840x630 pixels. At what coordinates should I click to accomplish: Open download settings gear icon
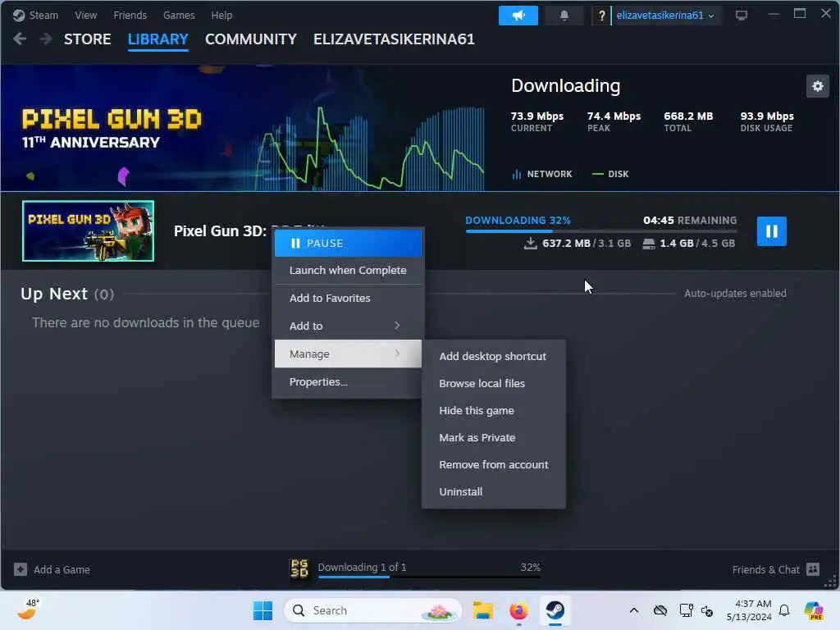(x=818, y=85)
